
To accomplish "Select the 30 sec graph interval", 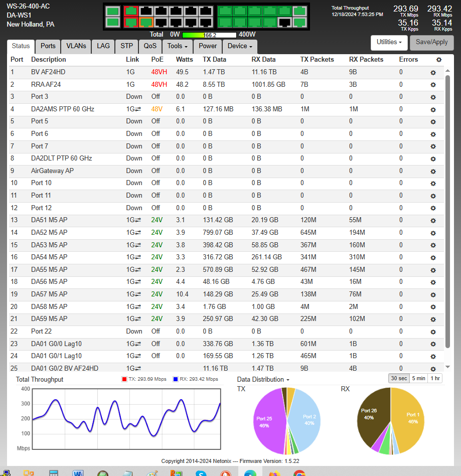I will point(399,379).
